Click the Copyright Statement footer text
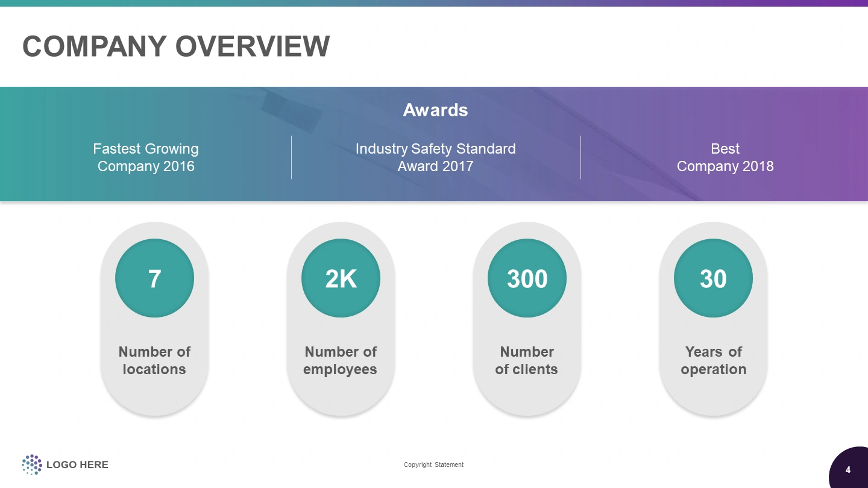 tap(433, 465)
